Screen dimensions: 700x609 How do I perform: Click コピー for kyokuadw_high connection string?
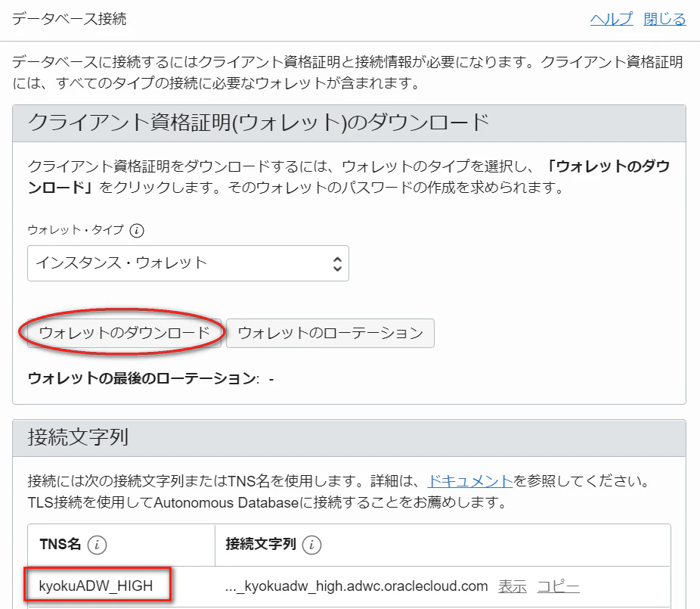coord(558,586)
